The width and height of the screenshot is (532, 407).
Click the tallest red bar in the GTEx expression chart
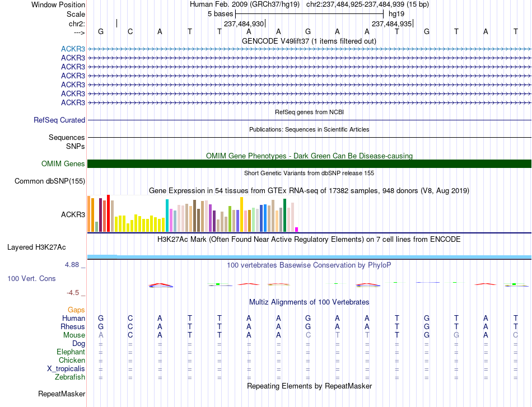108,213
